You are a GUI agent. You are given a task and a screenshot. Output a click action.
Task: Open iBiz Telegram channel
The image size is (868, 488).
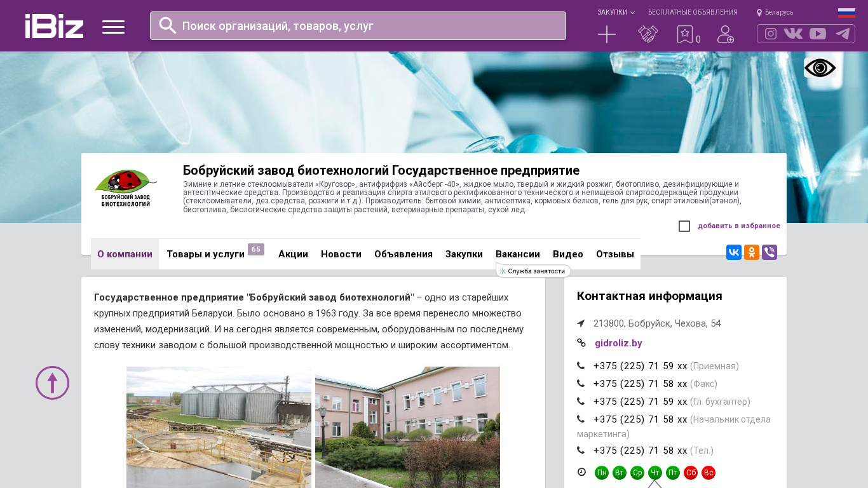tap(843, 34)
